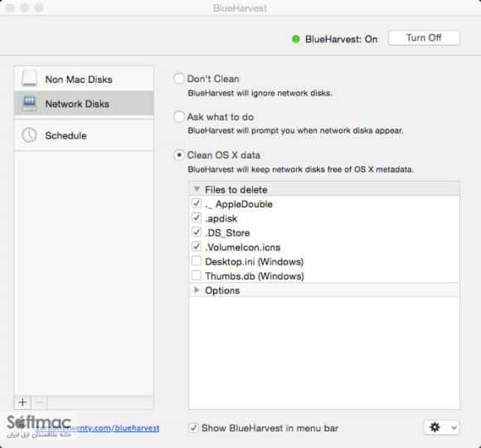Click the plus add button
This screenshot has width=481, height=448.
(x=22, y=402)
